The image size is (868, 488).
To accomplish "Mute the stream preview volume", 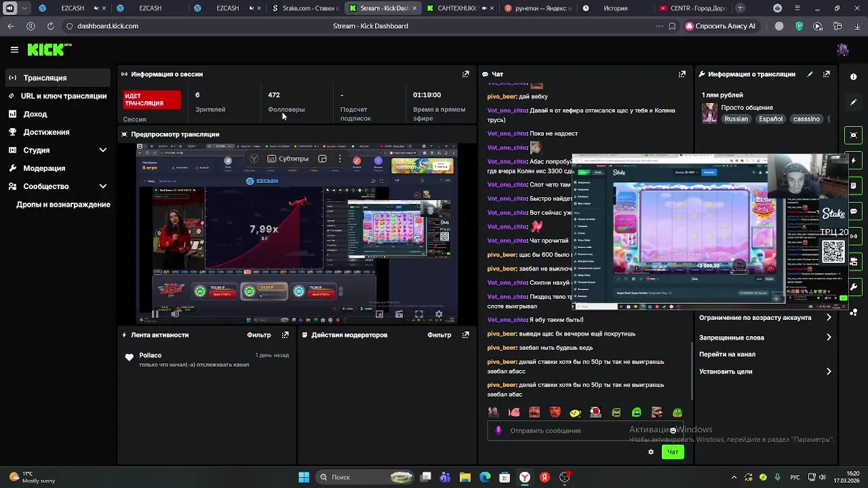I will pos(175,314).
